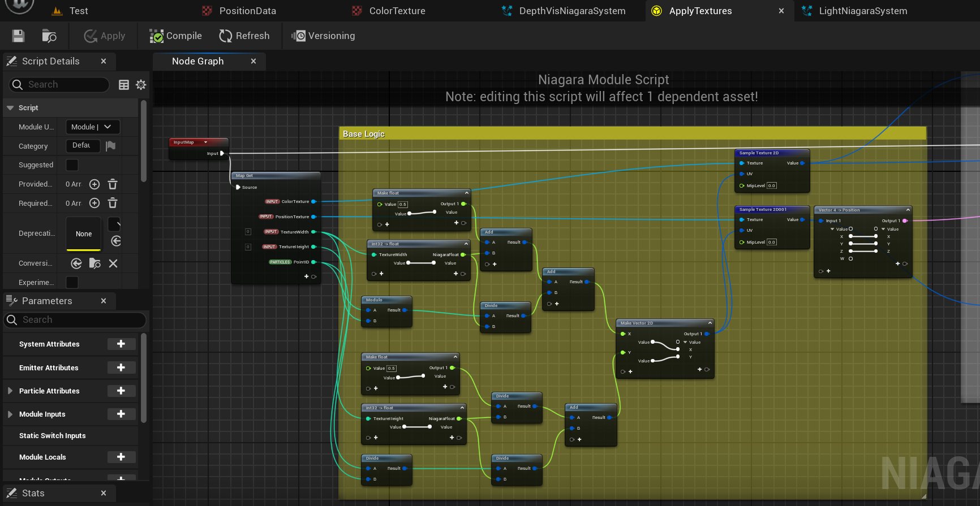
Task: Toggle the Experimental checkbox
Action: (x=72, y=282)
